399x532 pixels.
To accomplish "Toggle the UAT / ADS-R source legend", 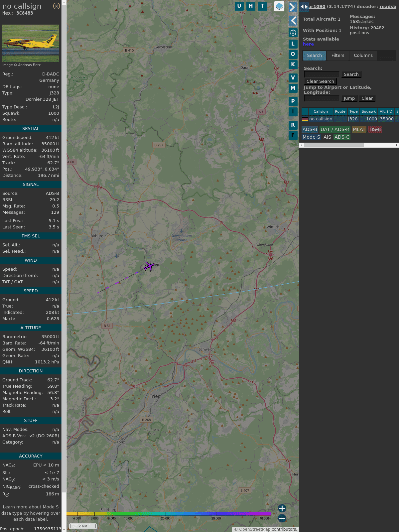I will pos(335,130).
